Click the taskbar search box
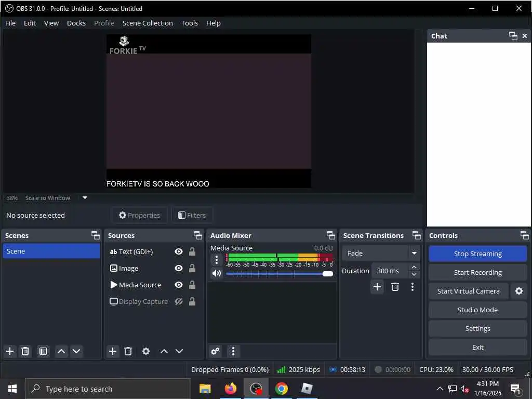This screenshot has height=399, width=532. click(x=108, y=389)
